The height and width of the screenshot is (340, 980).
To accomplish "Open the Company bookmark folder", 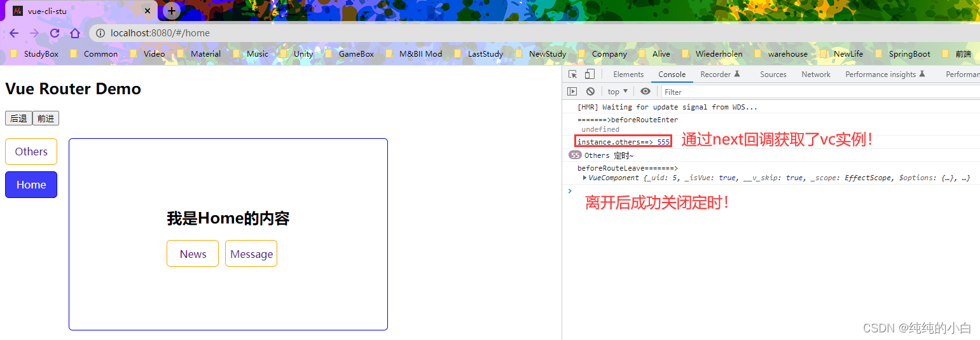I will tap(602, 54).
